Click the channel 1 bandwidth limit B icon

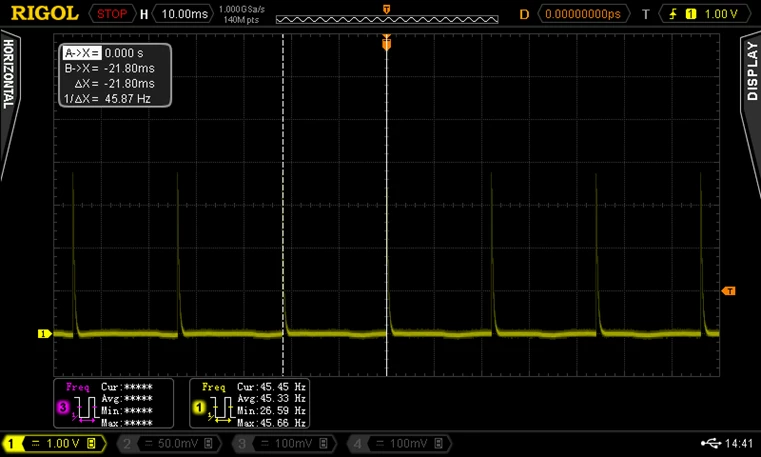click(x=91, y=443)
